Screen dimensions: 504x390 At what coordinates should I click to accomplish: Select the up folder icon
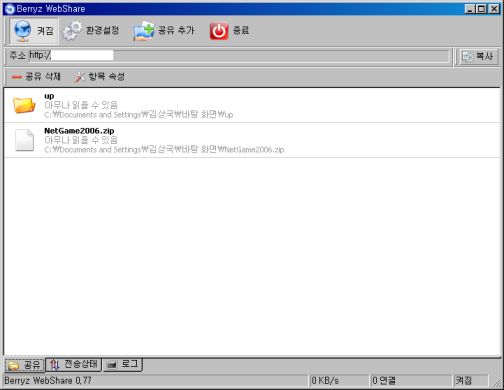[x=24, y=105]
